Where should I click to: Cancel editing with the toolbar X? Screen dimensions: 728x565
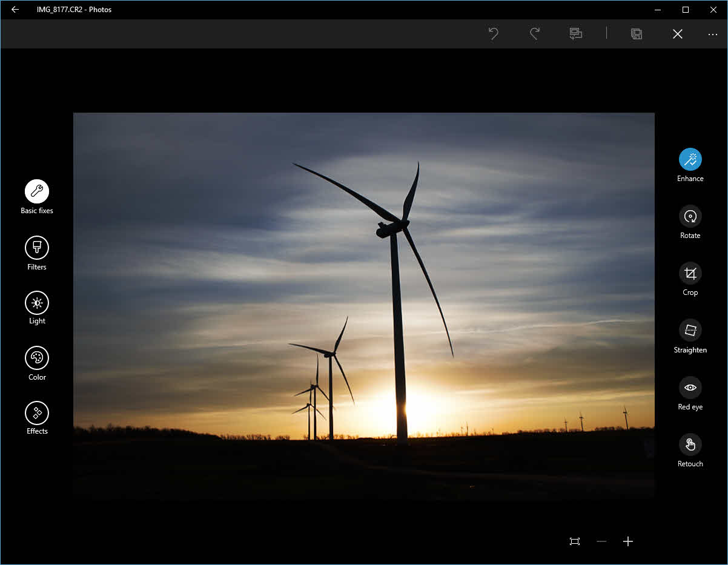point(677,34)
